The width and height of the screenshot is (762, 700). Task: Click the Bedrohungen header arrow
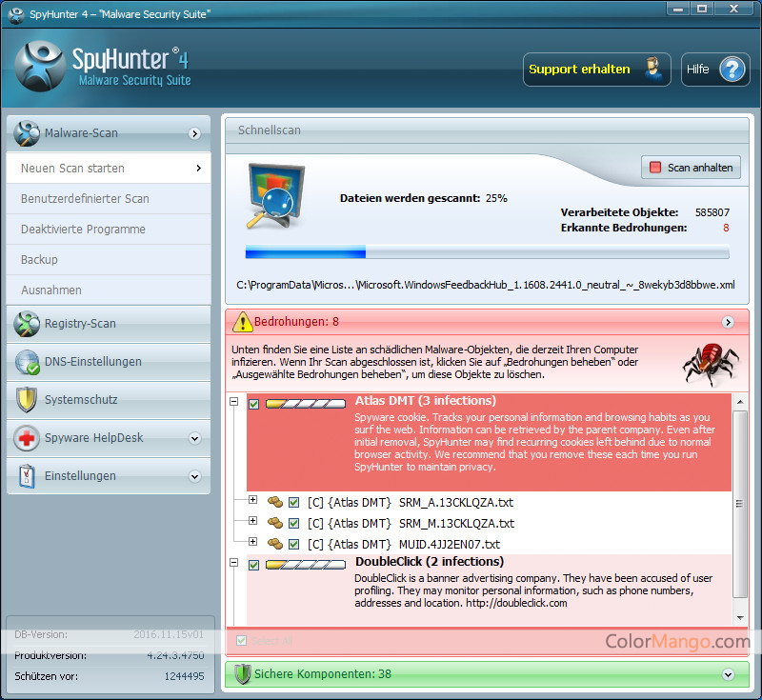[728, 322]
